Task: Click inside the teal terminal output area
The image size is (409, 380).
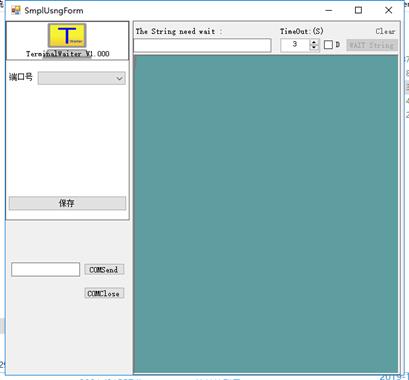Action: point(266,214)
